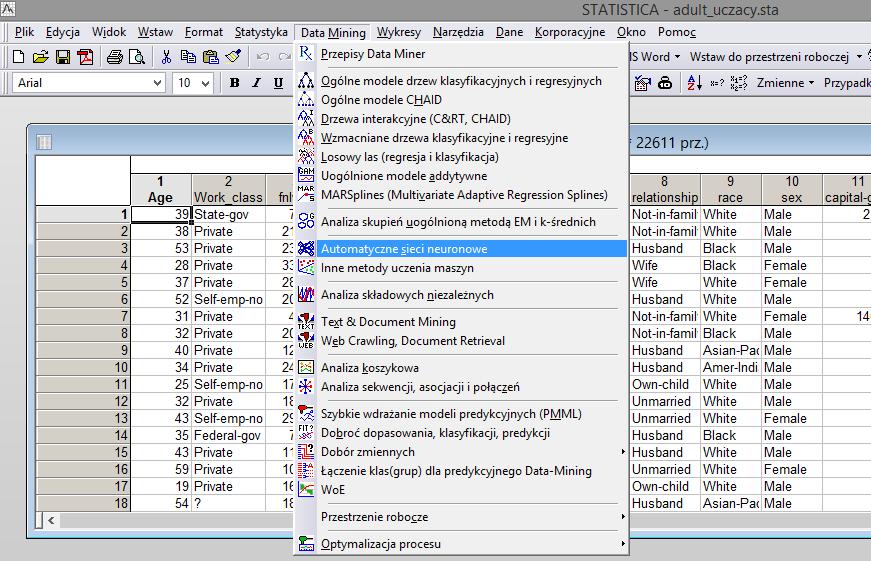Click the Losowy las icon
Image resolution: width=871 pixels, height=561 pixels.
[x=306, y=157]
